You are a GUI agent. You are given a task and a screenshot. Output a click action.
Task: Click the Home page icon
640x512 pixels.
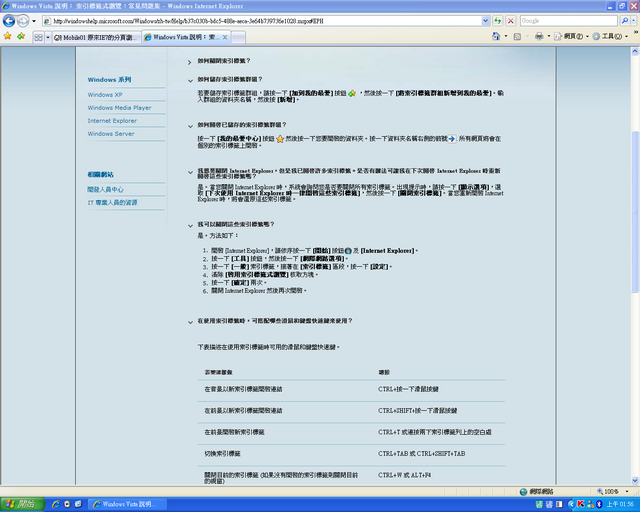coord(496,36)
